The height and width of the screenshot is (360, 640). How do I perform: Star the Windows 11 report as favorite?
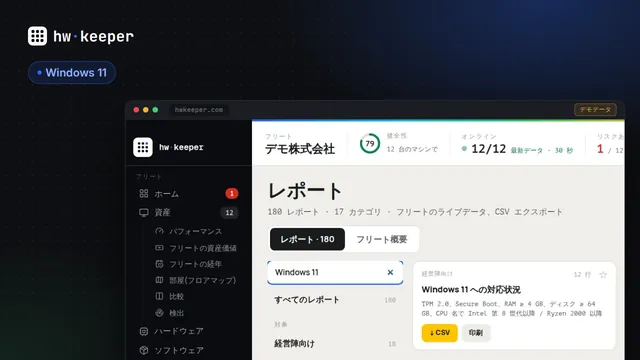pos(603,275)
